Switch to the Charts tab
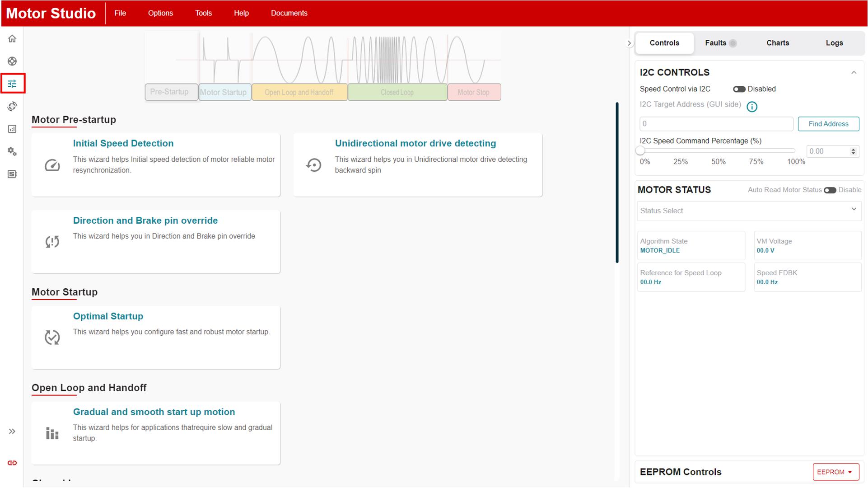Viewport: 868px width, 488px height. pos(778,42)
